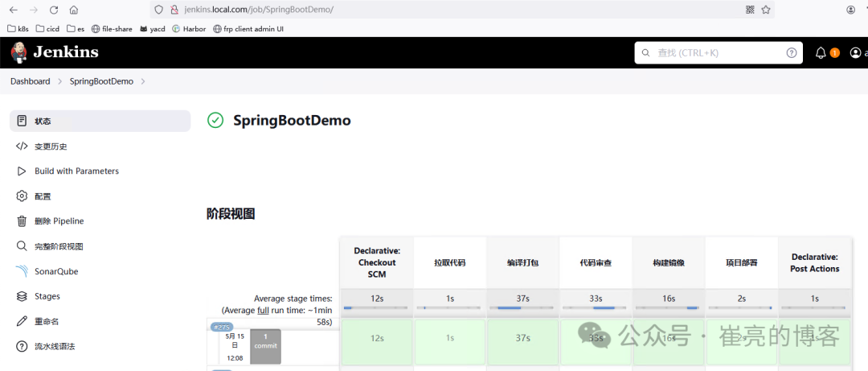868x371 pixels.
Task: Click the Declarative: Post Actions column header
Action: point(815,263)
